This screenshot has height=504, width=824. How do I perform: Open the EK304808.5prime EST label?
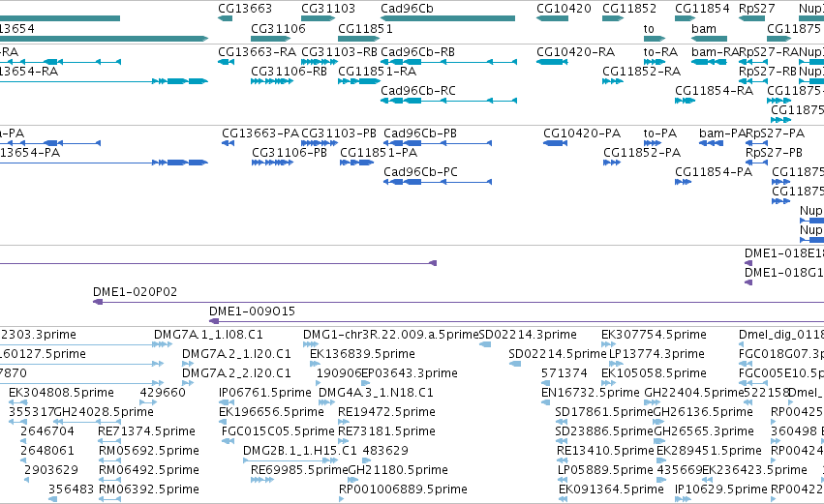(x=61, y=393)
